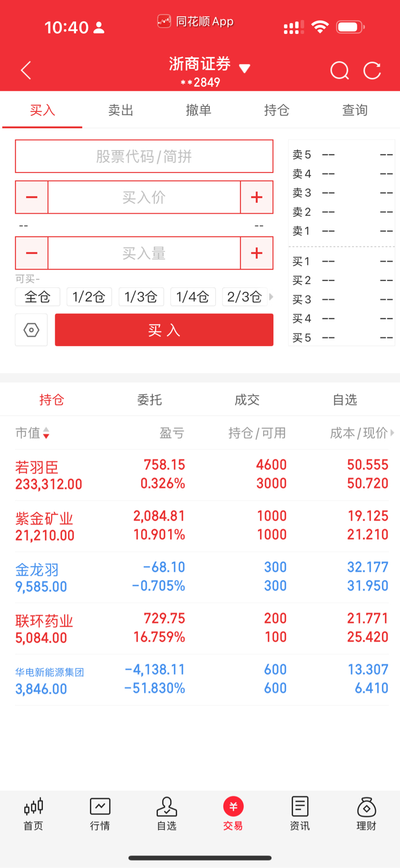Switch to top 持仓 tab

tap(277, 110)
